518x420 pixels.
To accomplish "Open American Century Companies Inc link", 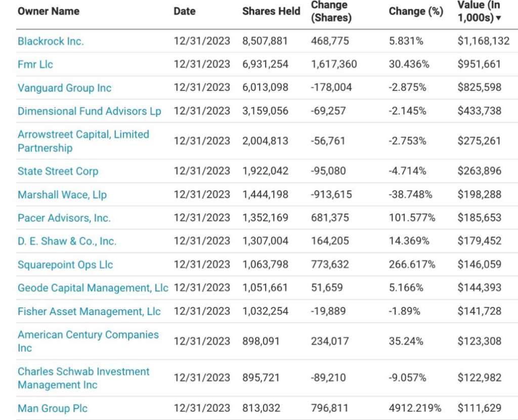I will click(x=88, y=341).
